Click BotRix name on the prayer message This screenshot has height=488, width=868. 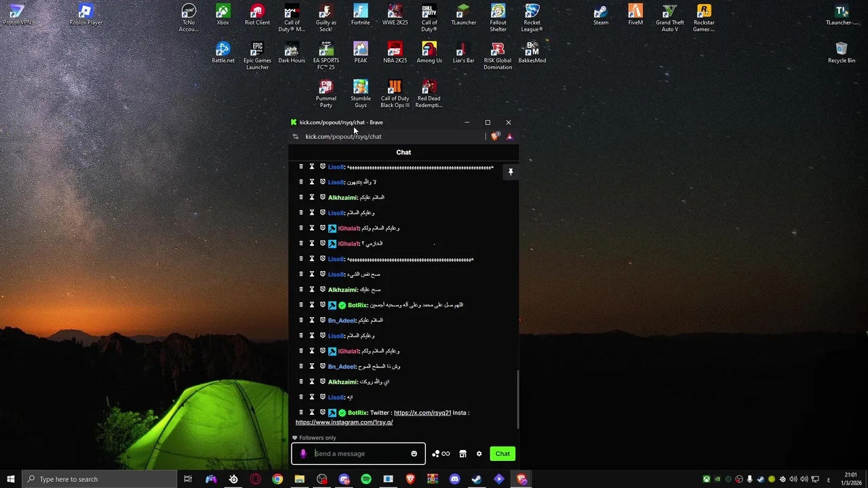(357, 305)
